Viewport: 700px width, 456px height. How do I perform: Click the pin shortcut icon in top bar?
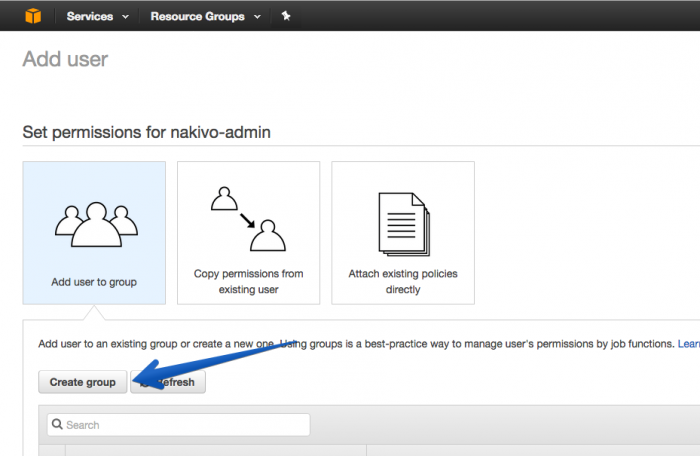coord(286,16)
